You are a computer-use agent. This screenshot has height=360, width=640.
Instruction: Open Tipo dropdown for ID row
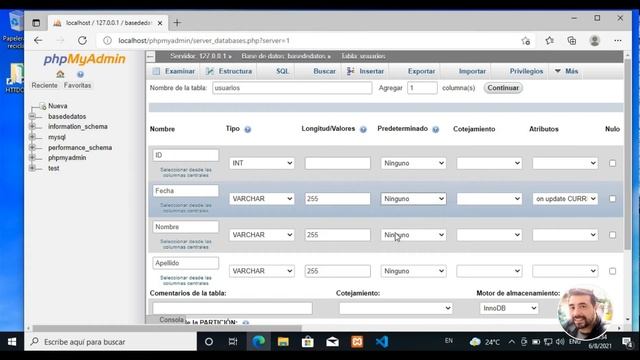262,163
